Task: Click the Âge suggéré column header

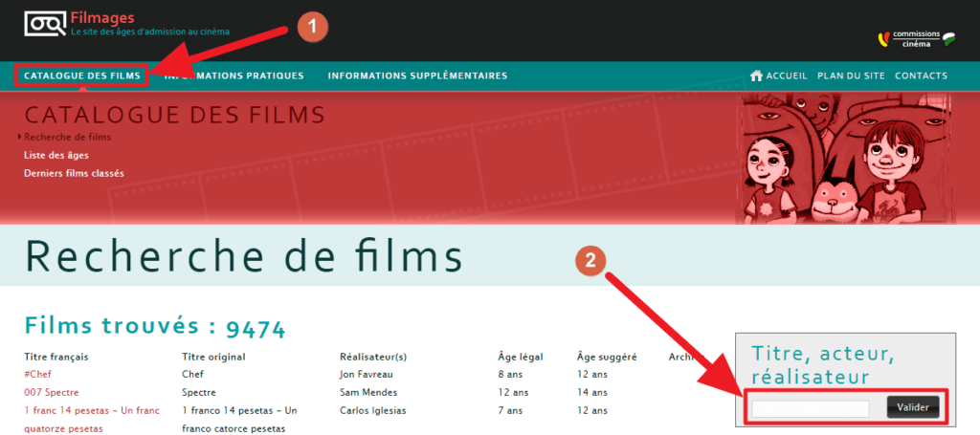Action: click(x=606, y=357)
